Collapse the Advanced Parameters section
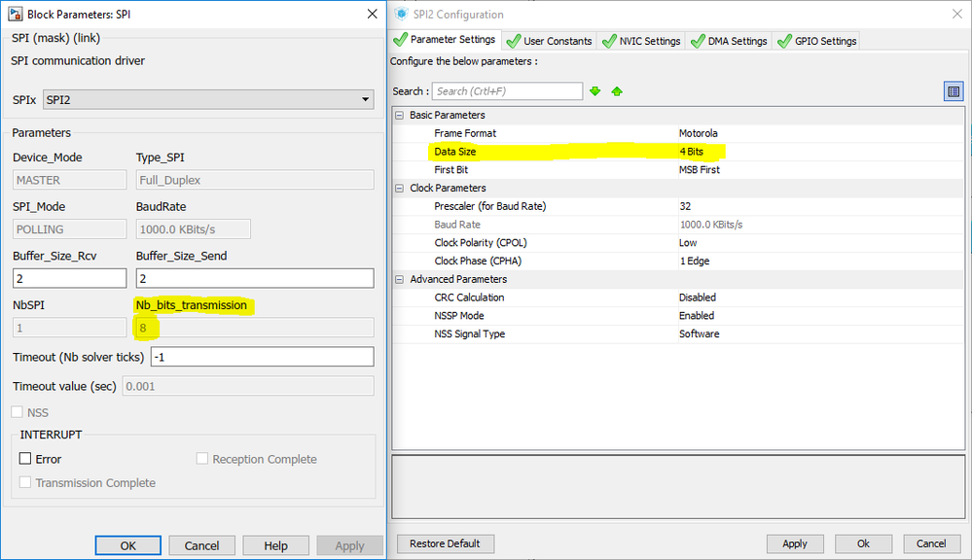Screen dimensions: 972x560 point(399,279)
